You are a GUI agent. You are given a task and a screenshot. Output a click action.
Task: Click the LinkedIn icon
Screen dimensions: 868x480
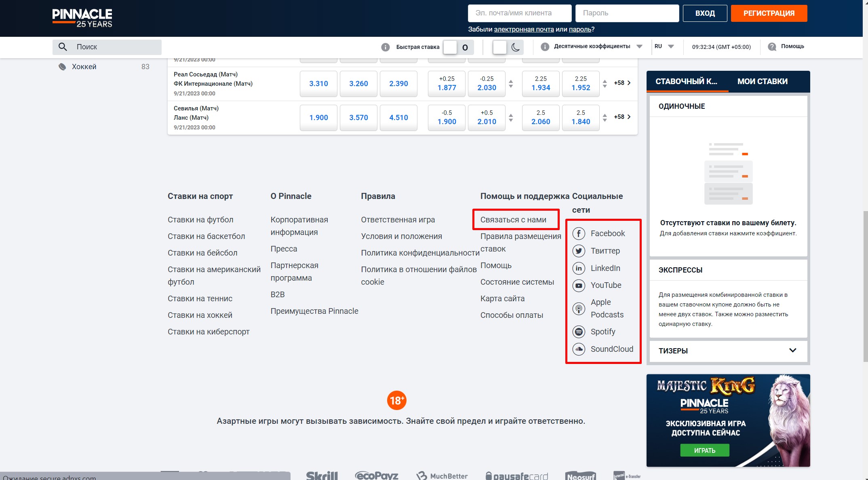click(579, 268)
